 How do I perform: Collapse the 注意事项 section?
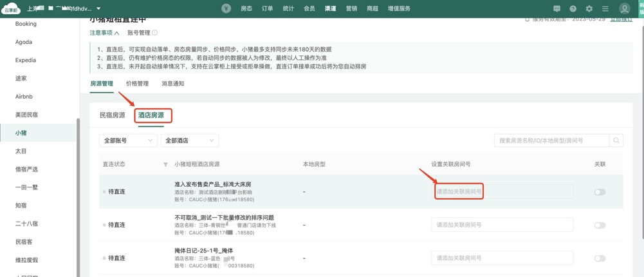click(104, 33)
